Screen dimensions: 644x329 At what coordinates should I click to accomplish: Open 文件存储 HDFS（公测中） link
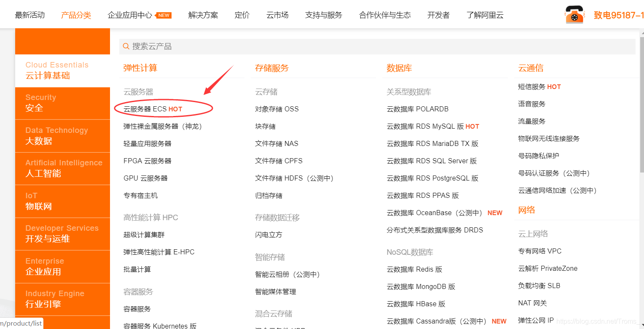point(294,178)
